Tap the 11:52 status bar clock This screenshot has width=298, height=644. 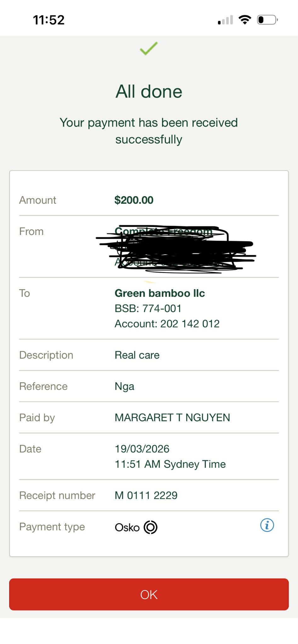(49, 20)
